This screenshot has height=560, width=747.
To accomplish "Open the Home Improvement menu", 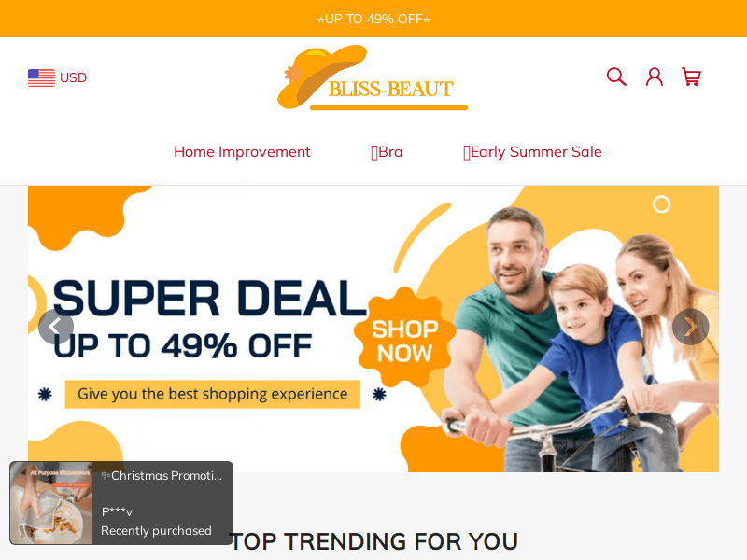I will coord(242,152).
